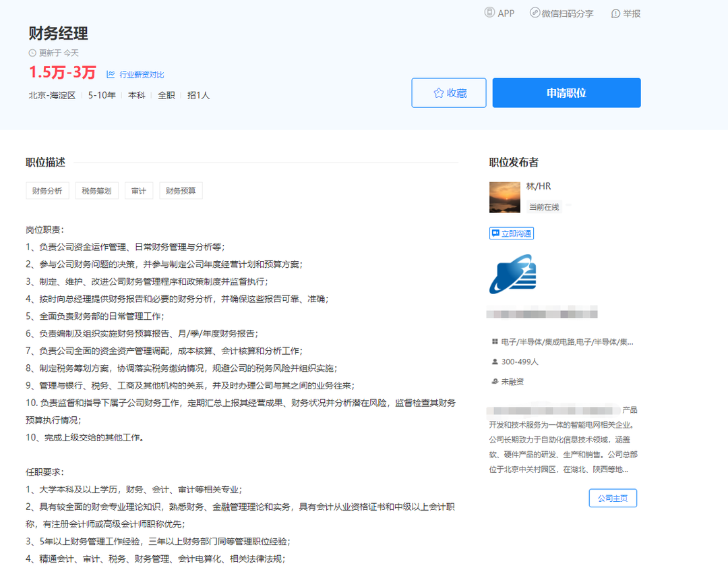The image size is (728, 568).
Task: Select the 税务筹划 skill tag
Action: pos(96,191)
